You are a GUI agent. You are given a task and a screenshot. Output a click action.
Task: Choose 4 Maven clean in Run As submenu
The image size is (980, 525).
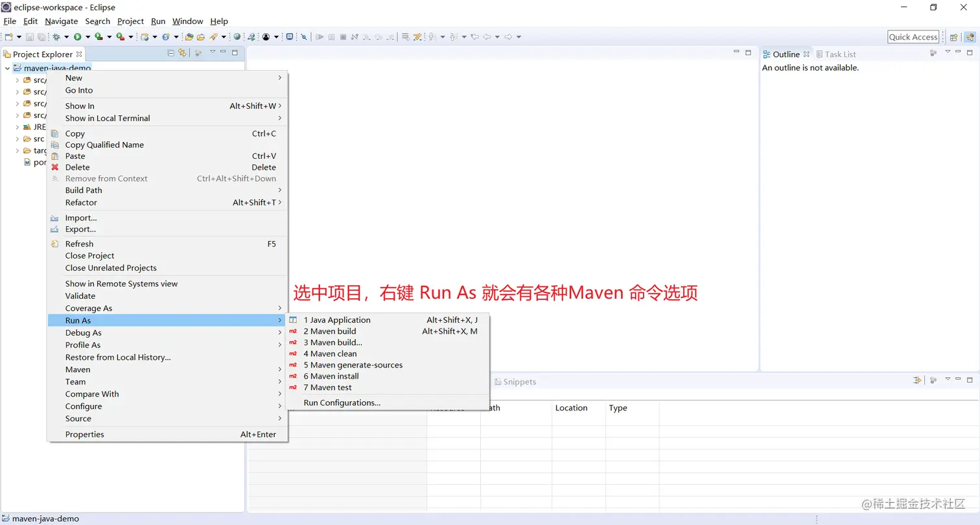tap(387, 354)
